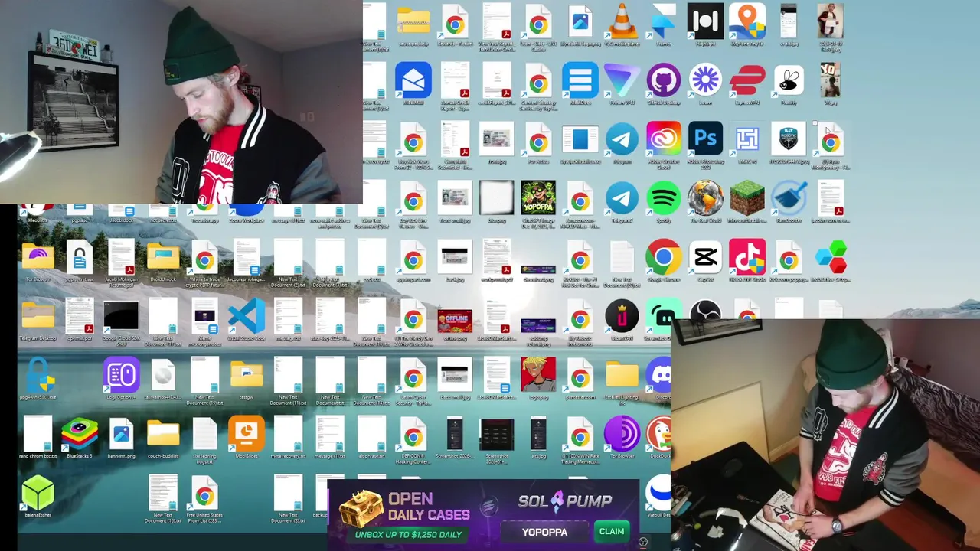The height and width of the screenshot is (551, 980).
Task: Open the Jacob Mohegan Resume pdf
Action: coord(121,258)
